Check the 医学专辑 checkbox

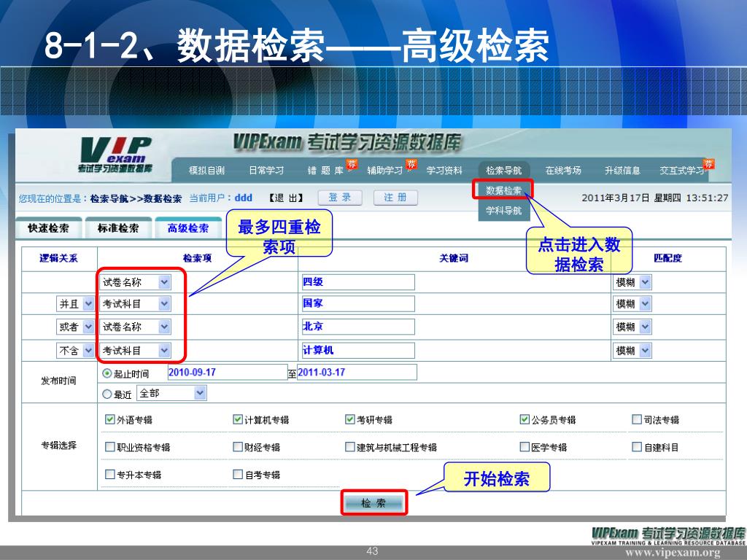tap(525, 447)
